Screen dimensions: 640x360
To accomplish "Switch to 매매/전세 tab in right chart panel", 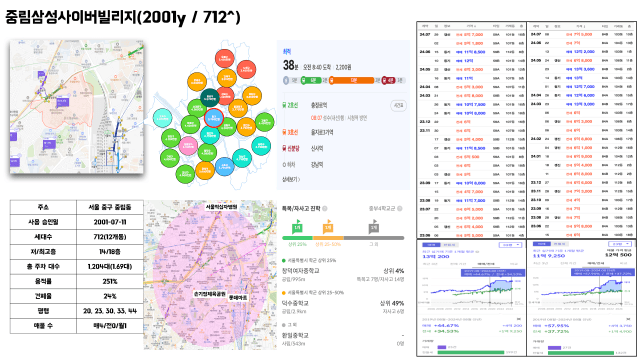I will (x=595, y=263).
